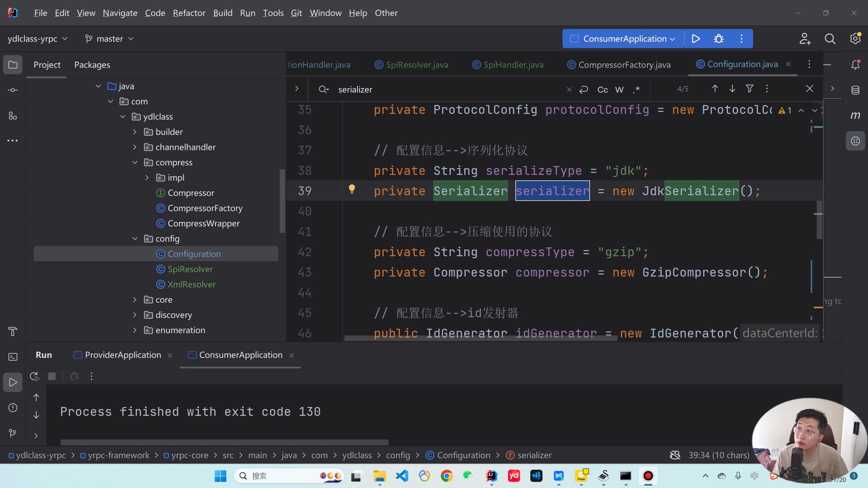The image size is (868, 488).
Task: Expand the builder package folder
Action: click(x=135, y=131)
